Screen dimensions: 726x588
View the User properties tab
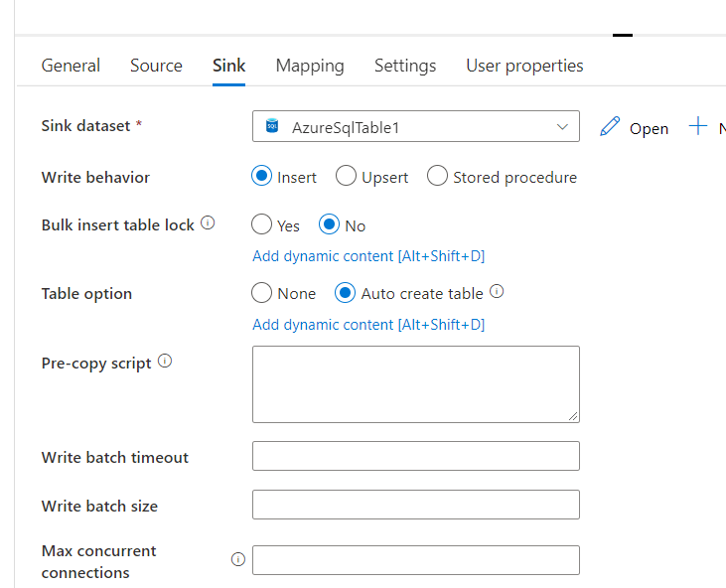coord(524,66)
